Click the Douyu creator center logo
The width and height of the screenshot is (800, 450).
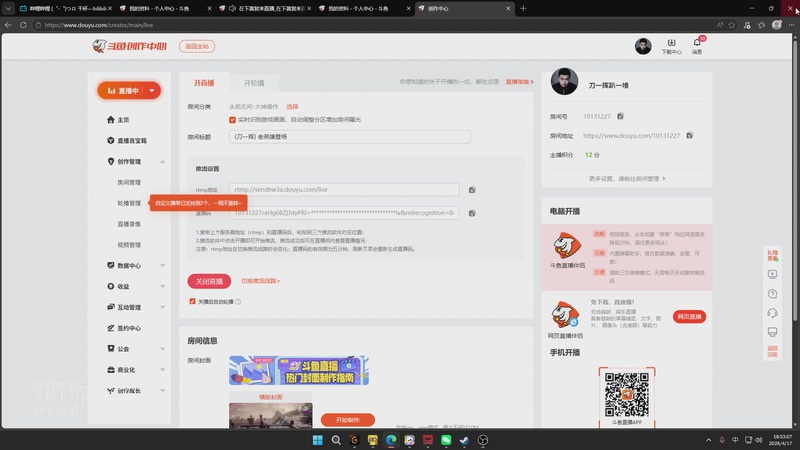130,46
